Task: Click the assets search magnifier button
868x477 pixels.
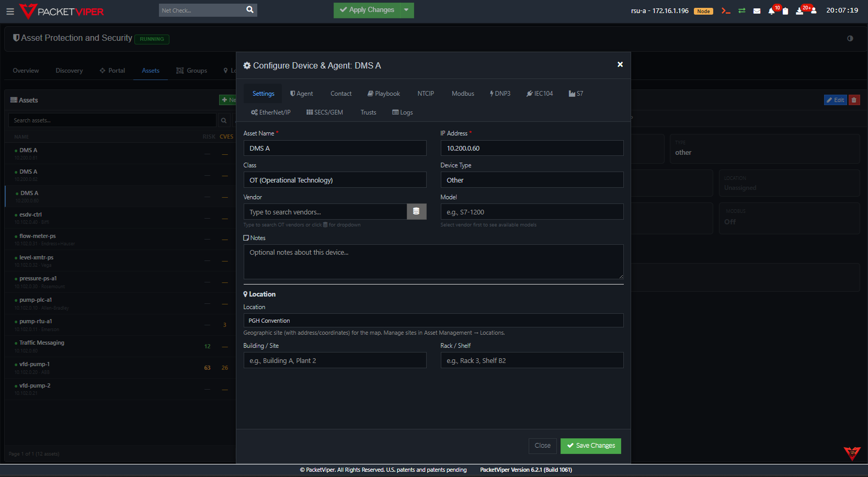Action: click(224, 120)
